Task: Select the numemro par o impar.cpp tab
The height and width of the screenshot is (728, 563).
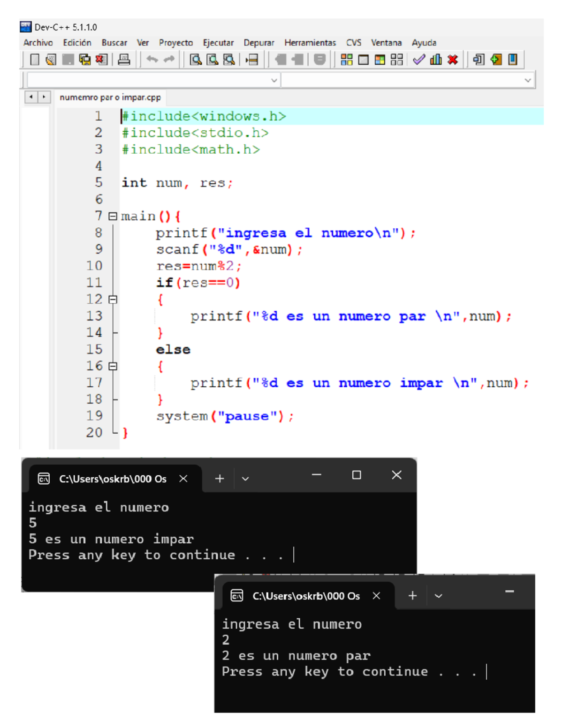Action: point(110,98)
